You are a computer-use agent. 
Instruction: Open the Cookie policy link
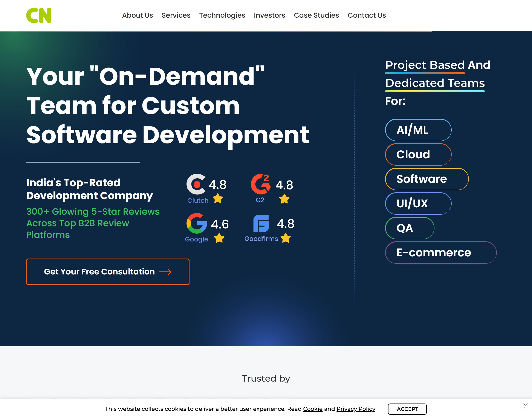click(x=313, y=409)
